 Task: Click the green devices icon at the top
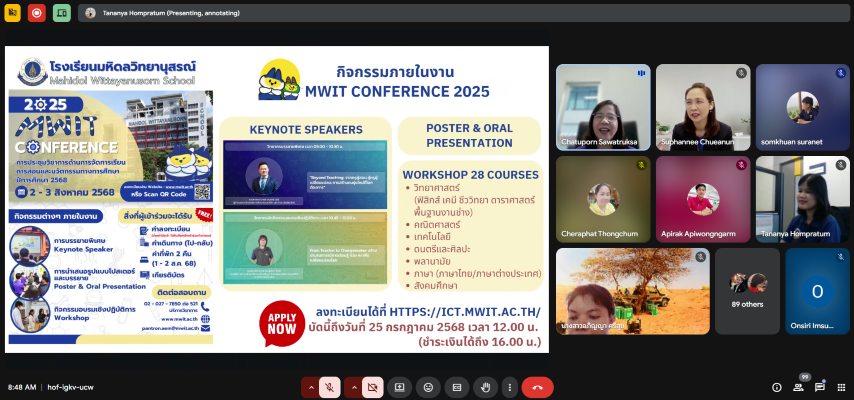click(x=62, y=13)
